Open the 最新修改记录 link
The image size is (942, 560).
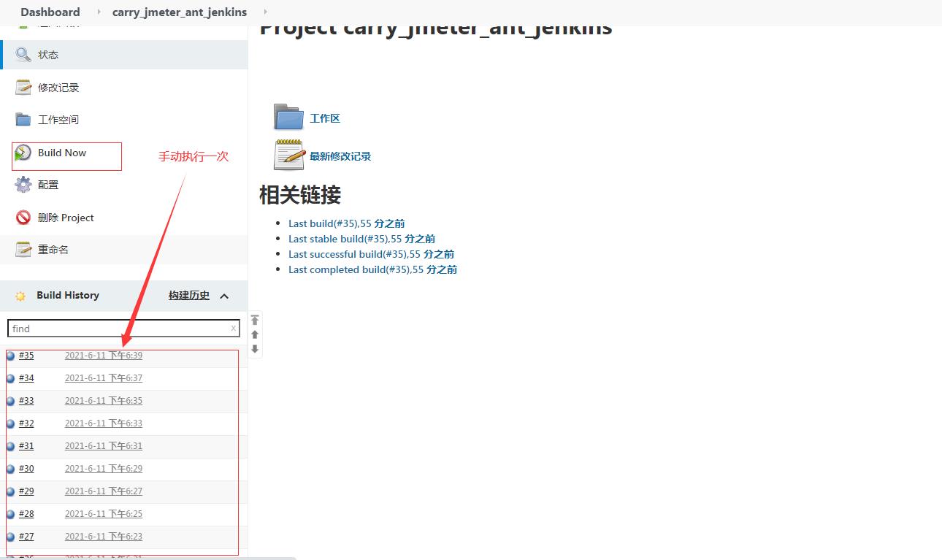[x=340, y=156]
